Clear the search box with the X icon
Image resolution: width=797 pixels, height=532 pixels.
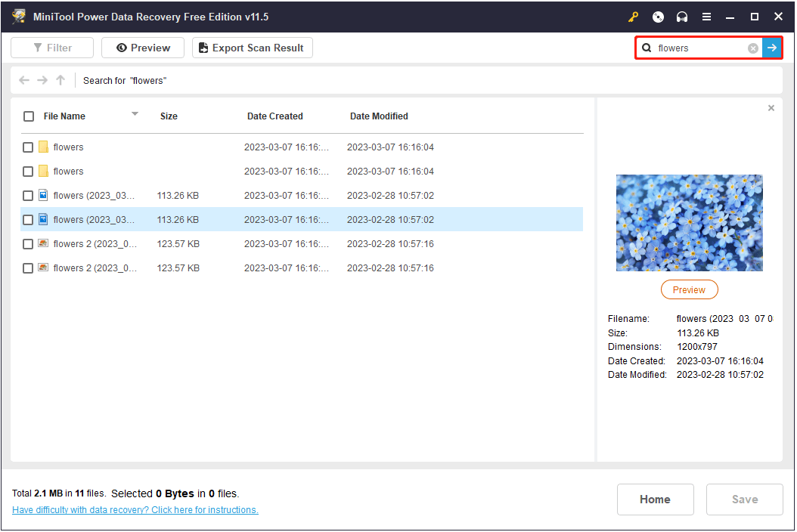(753, 48)
